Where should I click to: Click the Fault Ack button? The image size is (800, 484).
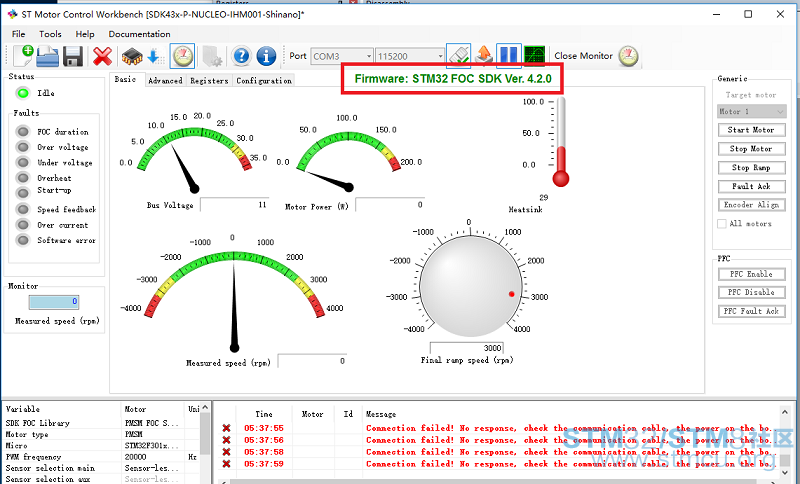[x=751, y=187]
